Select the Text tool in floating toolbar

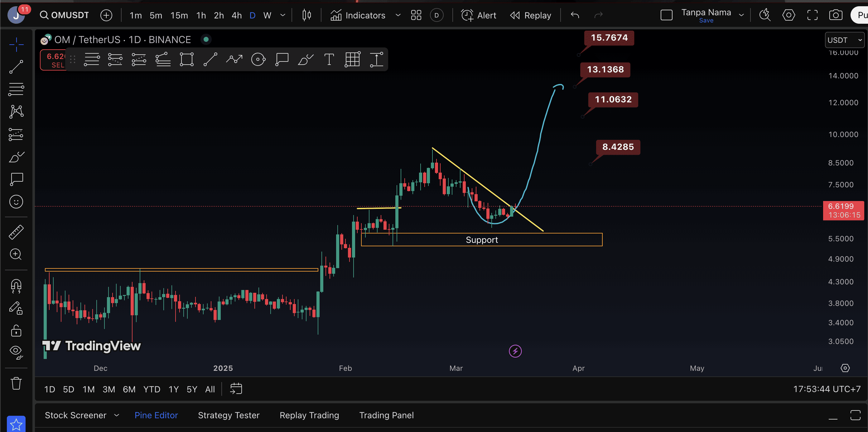pos(329,59)
